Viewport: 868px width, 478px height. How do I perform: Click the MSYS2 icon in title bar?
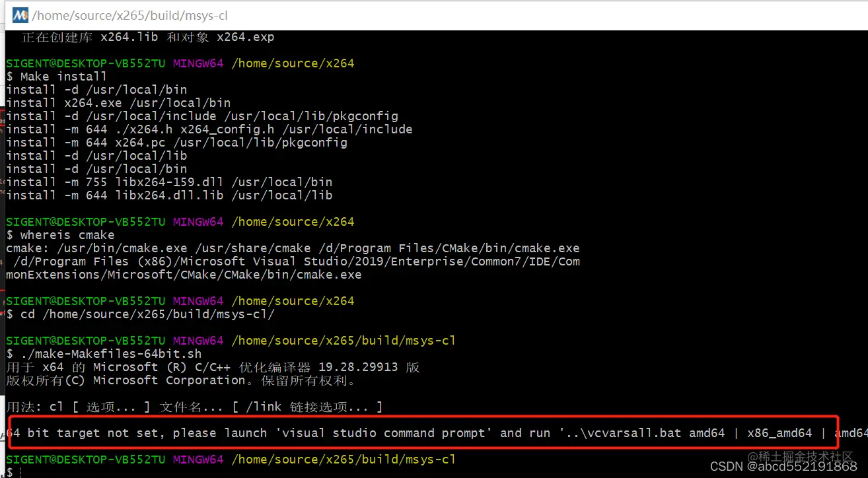coord(20,15)
